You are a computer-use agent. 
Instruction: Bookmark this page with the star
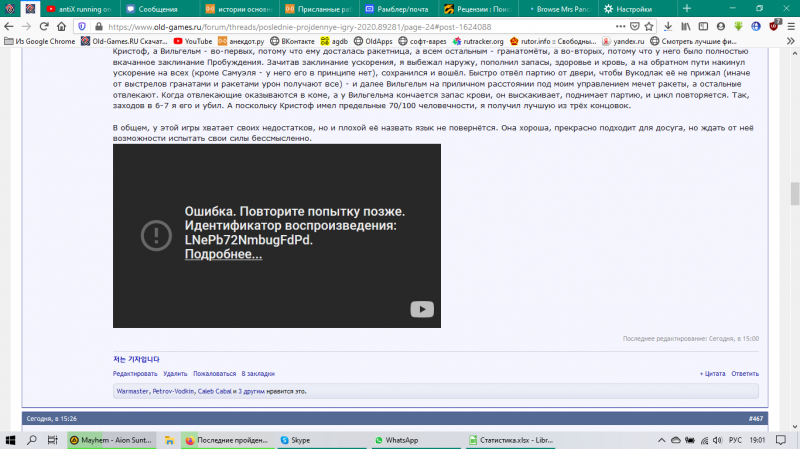click(649, 27)
